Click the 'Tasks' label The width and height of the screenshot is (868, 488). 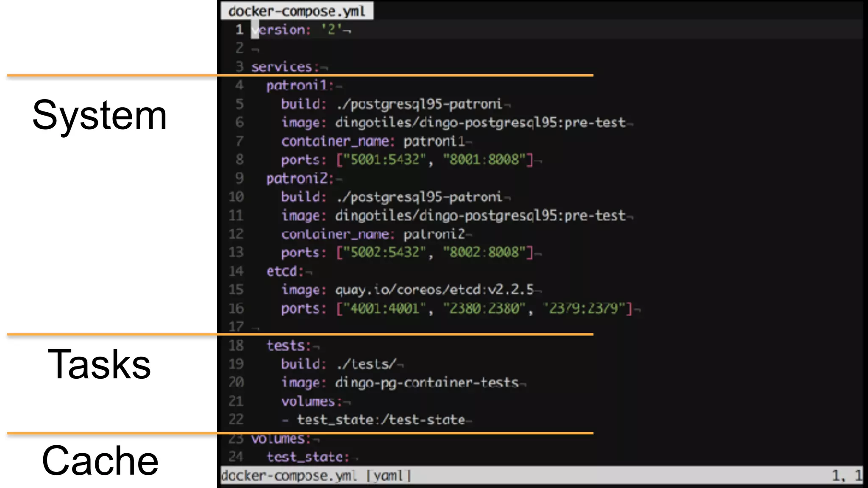click(99, 364)
